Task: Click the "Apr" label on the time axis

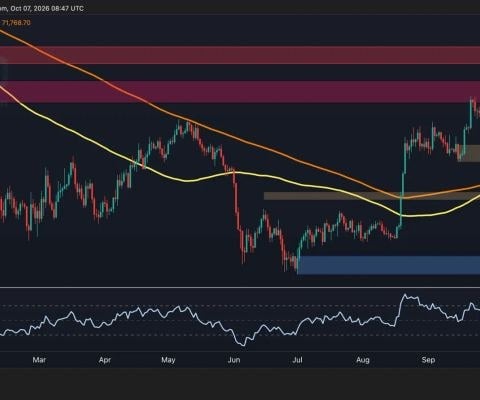Action: click(105, 360)
